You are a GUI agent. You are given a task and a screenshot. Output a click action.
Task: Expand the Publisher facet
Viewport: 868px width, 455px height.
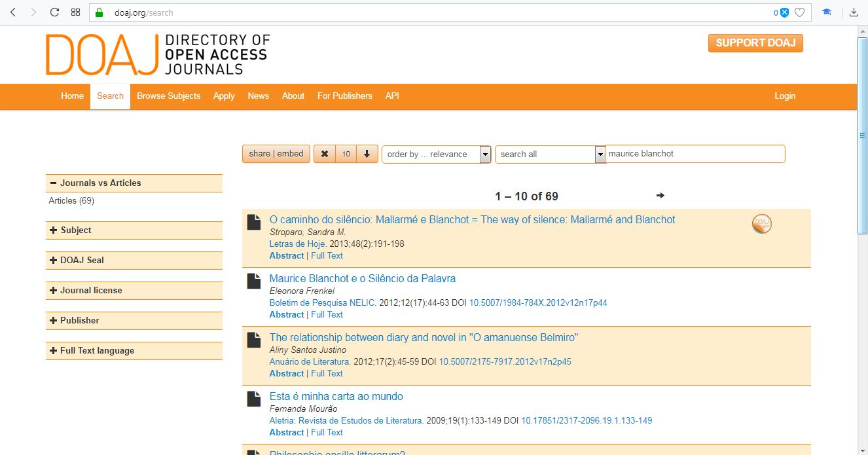click(x=134, y=321)
